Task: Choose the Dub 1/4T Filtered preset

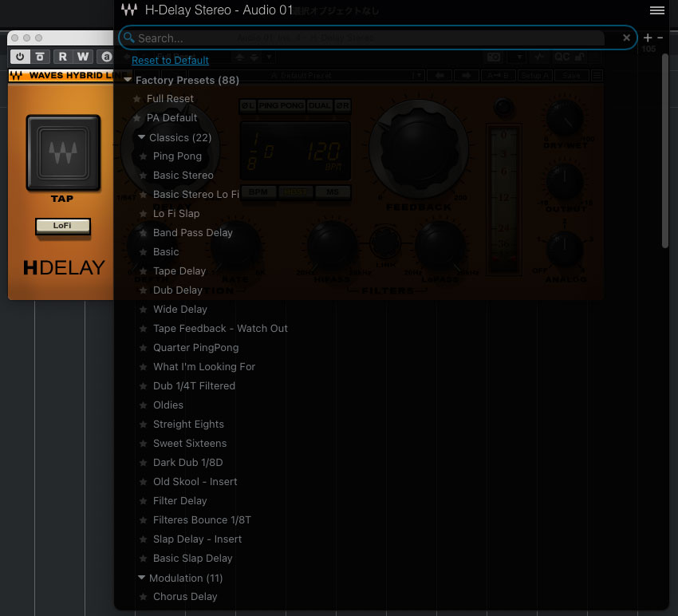Action: (x=194, y=386)
